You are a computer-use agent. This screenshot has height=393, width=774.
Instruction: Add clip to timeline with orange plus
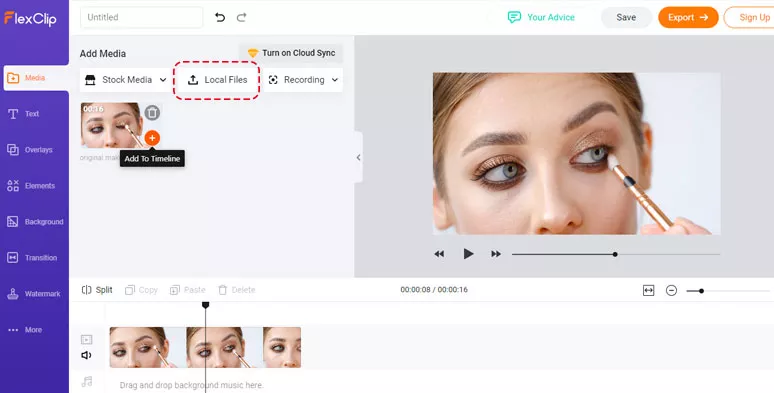coord(152,138)
